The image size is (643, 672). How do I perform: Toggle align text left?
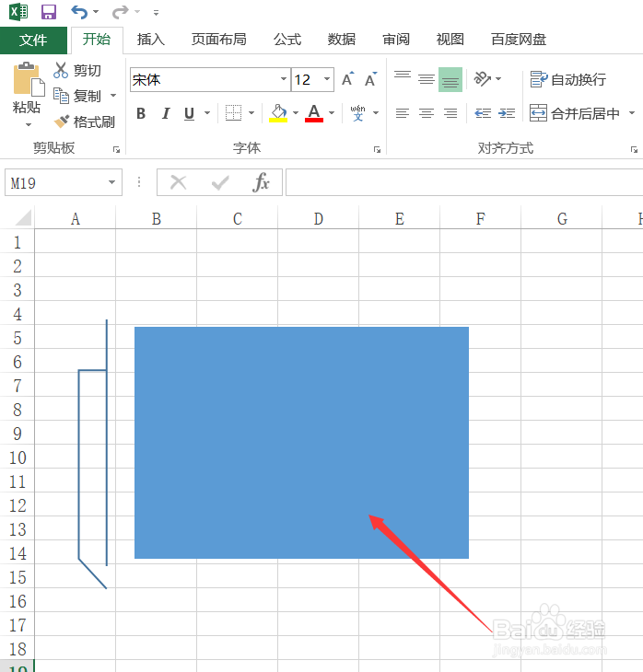[403, 113]
